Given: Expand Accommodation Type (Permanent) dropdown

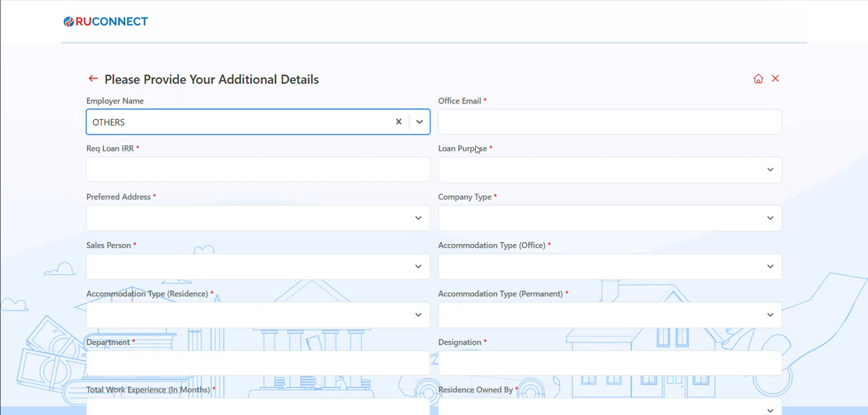Looking at the screenshot, I should coord(609,315).
